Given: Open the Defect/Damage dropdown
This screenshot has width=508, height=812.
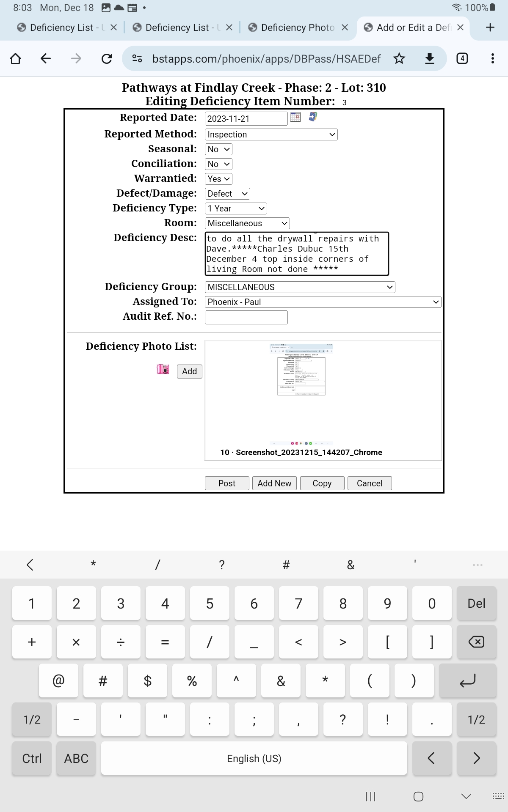Looking at the screenshot, I should pos(227,194).
